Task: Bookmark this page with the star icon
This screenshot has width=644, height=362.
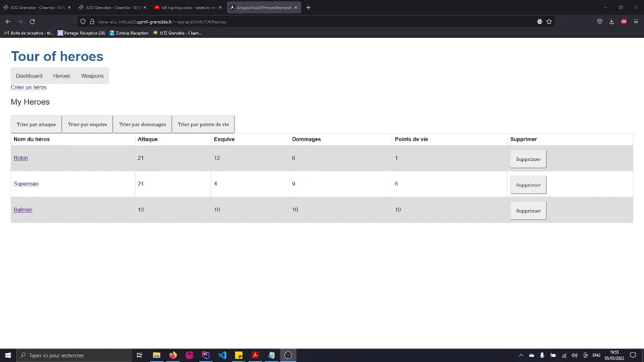Action: point(549,22)
